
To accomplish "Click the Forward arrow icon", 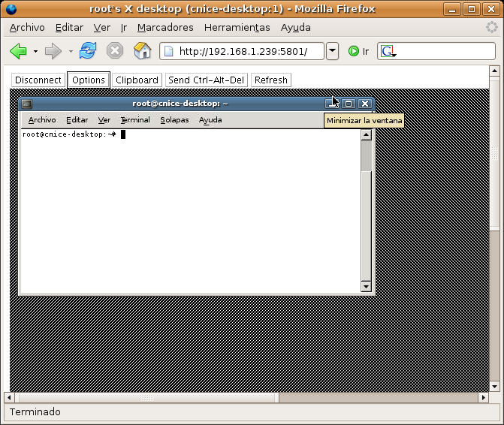I will point(53,51).
